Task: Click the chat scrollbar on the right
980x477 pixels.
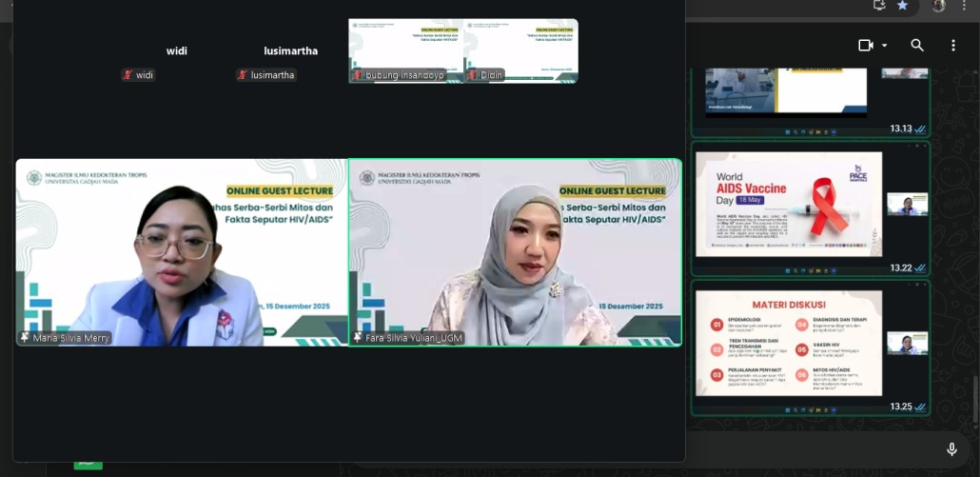Action: tap(973, 400)
